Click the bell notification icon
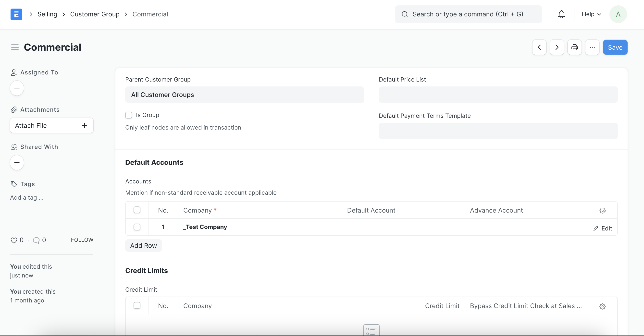 pyautogui.click(x=561, y=14)
